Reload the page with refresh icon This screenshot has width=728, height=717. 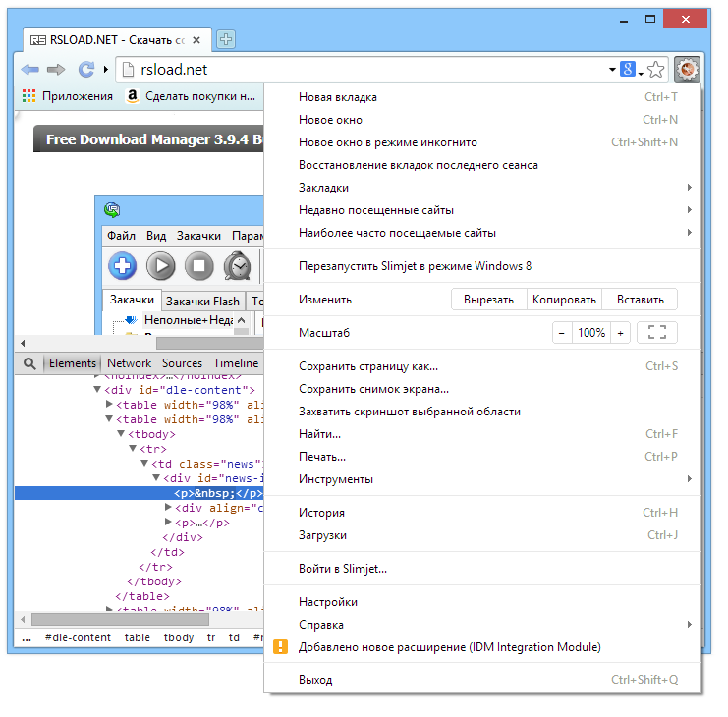click(x=86, y=70)
